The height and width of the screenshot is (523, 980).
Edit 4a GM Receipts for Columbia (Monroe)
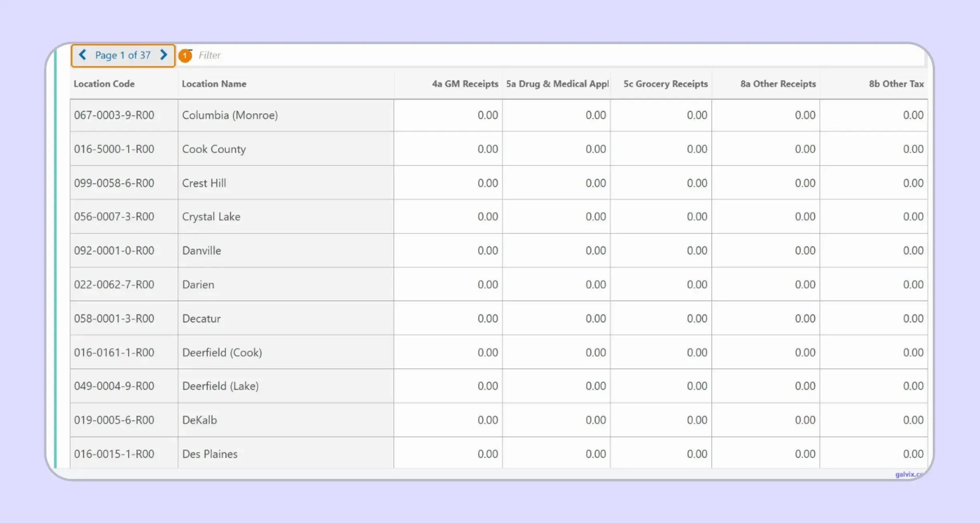pyautogui.click(x=448, y=115)
